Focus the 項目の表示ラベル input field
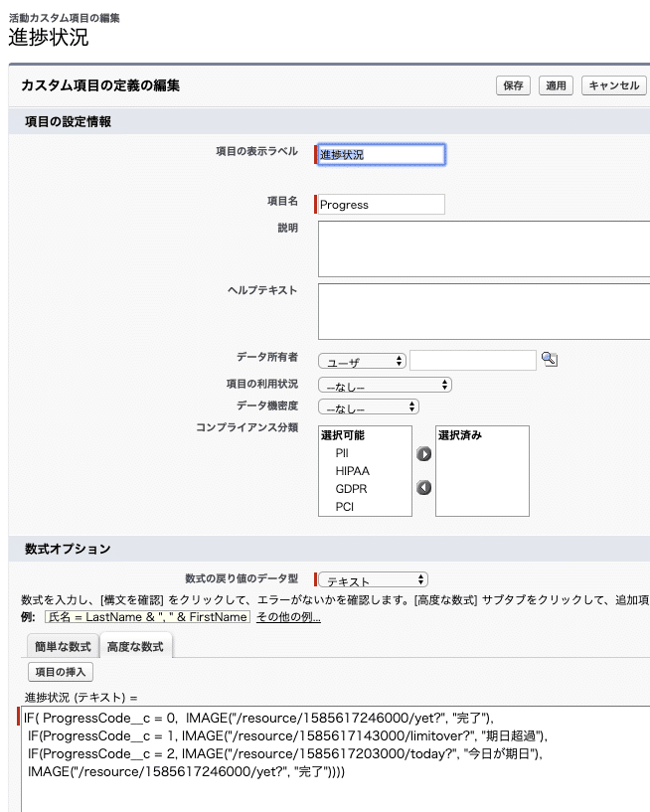 click(382, 154)
